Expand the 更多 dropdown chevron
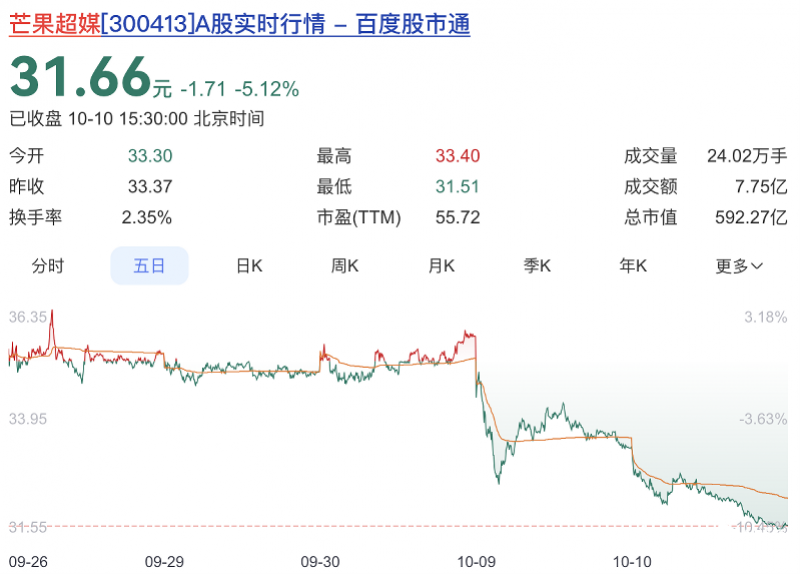Image resolution: width=800 pixels, height=574 pixels. point(756,266)
